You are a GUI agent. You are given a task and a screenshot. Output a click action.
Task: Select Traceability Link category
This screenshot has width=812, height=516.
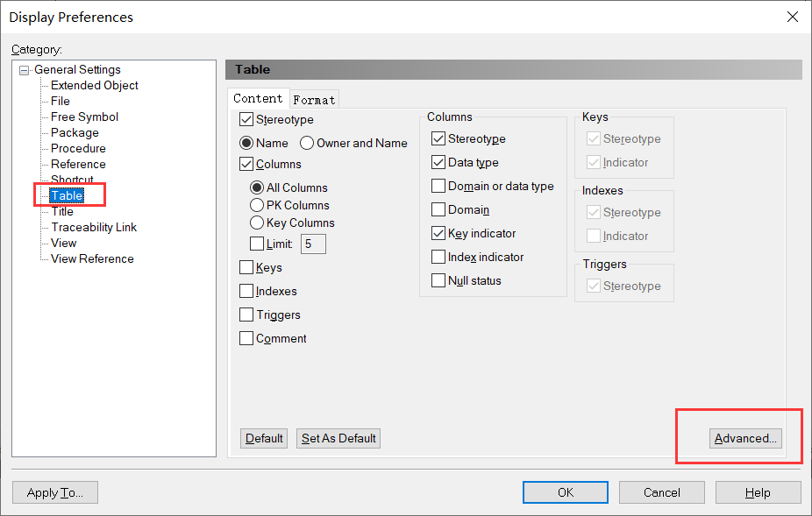click(x=94, y=227)
